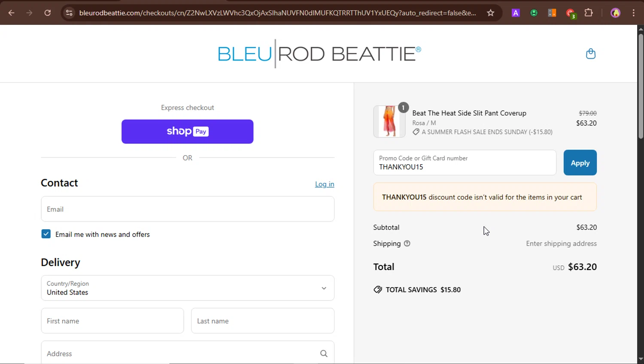Focus the Address field

188,353
